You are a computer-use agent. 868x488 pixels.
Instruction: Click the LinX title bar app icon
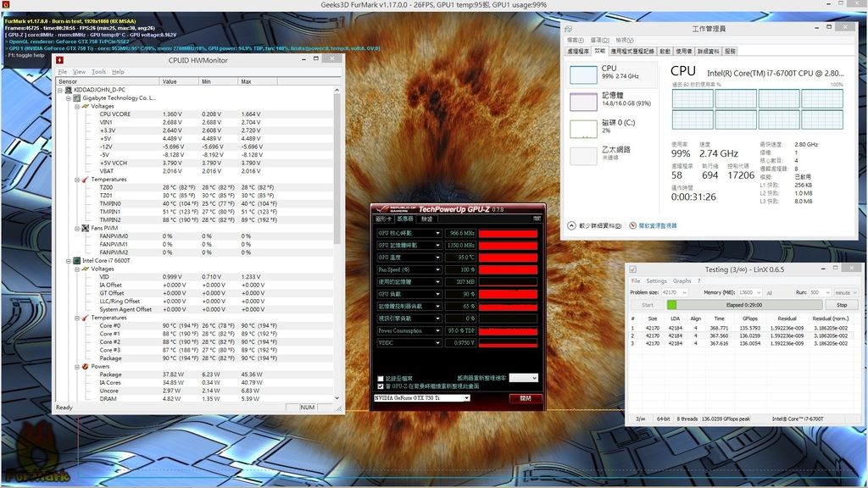632,269
